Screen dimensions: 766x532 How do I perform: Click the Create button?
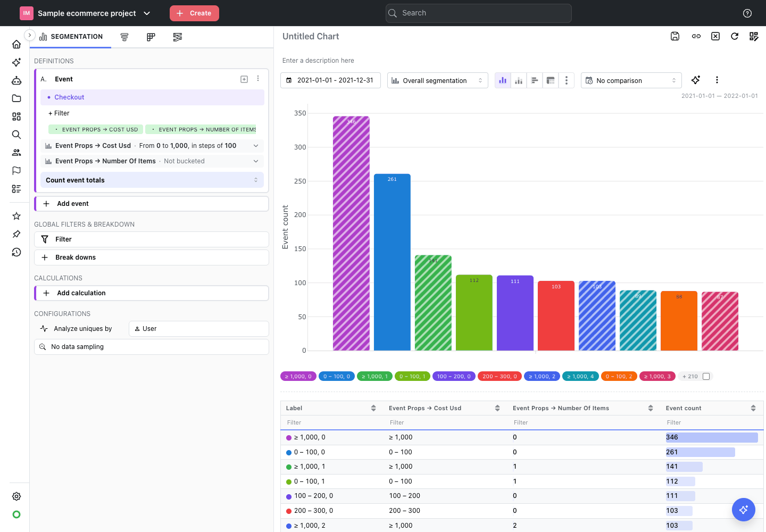coord(194,13)
